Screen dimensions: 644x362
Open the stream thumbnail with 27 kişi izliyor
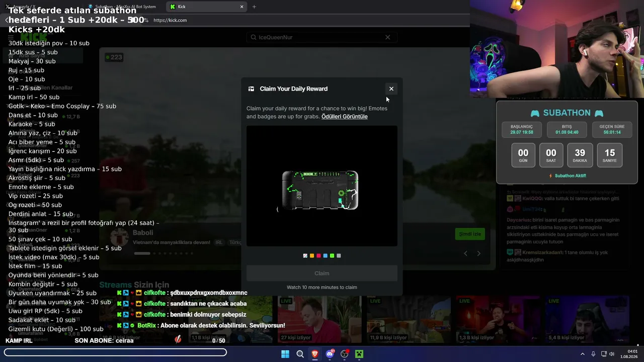pyautogui.click(x=319, y=319)
